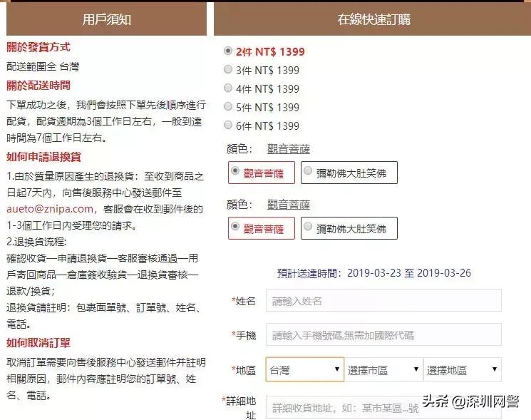Click the underlined 觀音菩薩 link in first 顏色 row
Image resolution: width=531 pixels, height=420 pixels.
pos(289,149)
